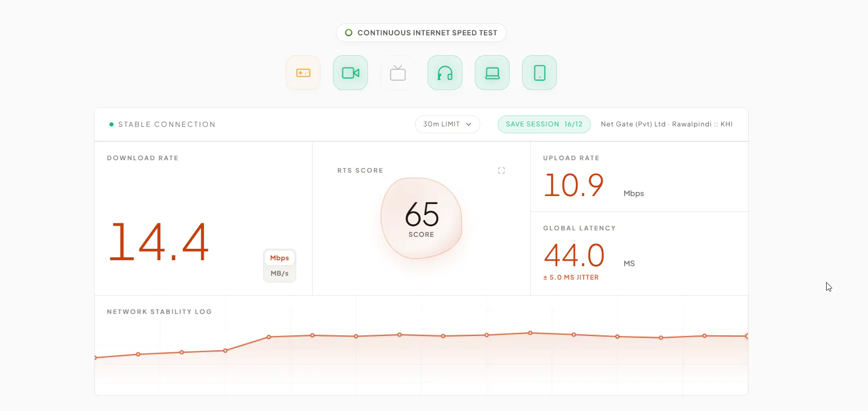Click the 44.0 global latency value
This screenshot has width=868, height=411.
574,255
